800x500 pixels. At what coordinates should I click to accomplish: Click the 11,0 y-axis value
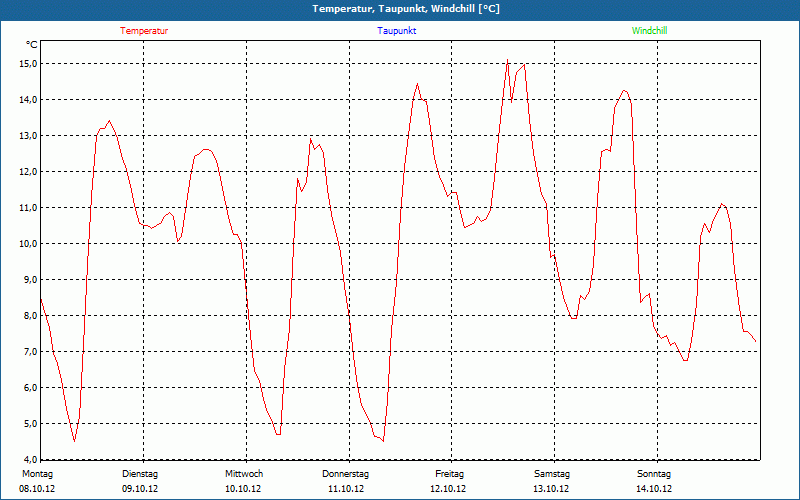(x=28, y=208)
